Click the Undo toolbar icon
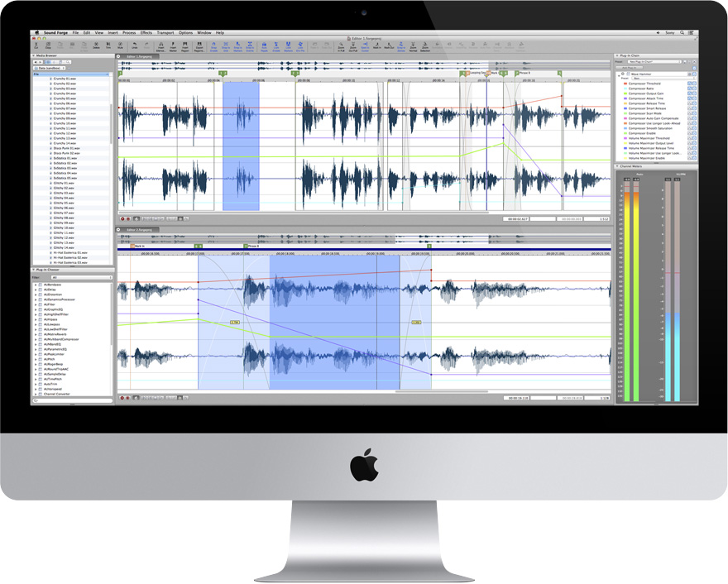Viewport: 728px width, 584px height. tap(134, 45)
